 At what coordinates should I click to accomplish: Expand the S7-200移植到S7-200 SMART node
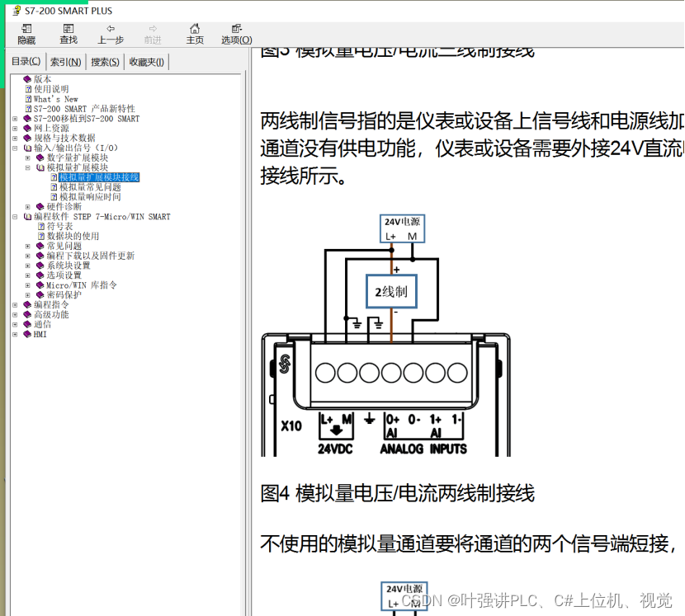pos(15,119)
